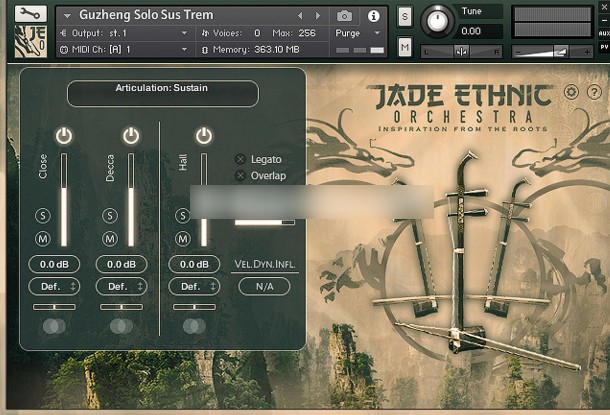Viewport: 610px width, 415px height.
Task: Click the purge status indicator bars
Action: tap(360, 50)
